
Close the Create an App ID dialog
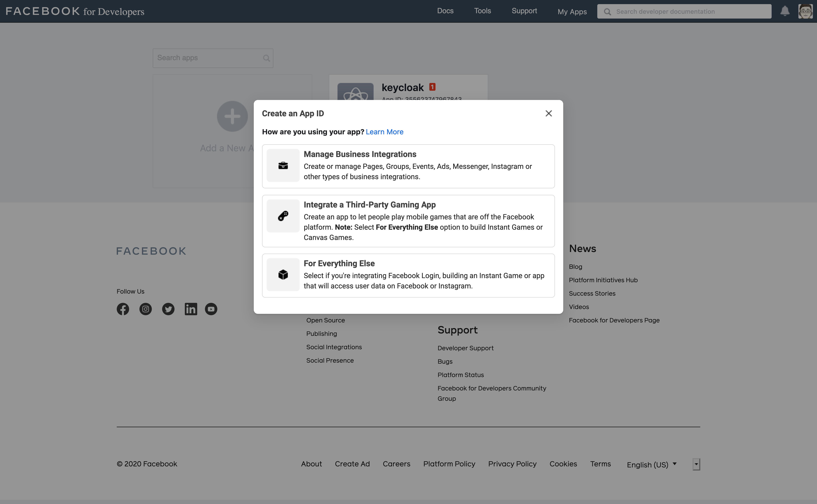point(548,114)
